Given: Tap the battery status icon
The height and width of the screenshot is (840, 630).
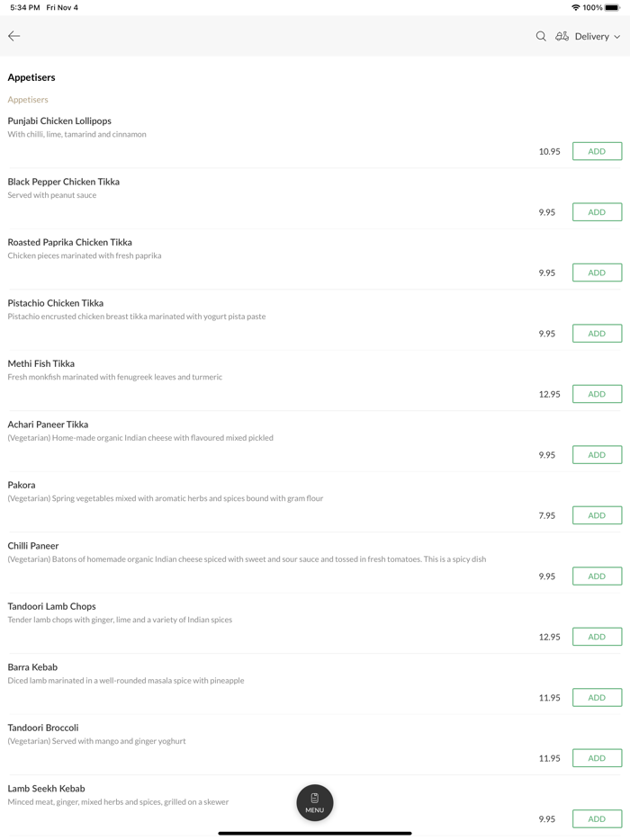Looking at the screenshot, I should [612, 7].
